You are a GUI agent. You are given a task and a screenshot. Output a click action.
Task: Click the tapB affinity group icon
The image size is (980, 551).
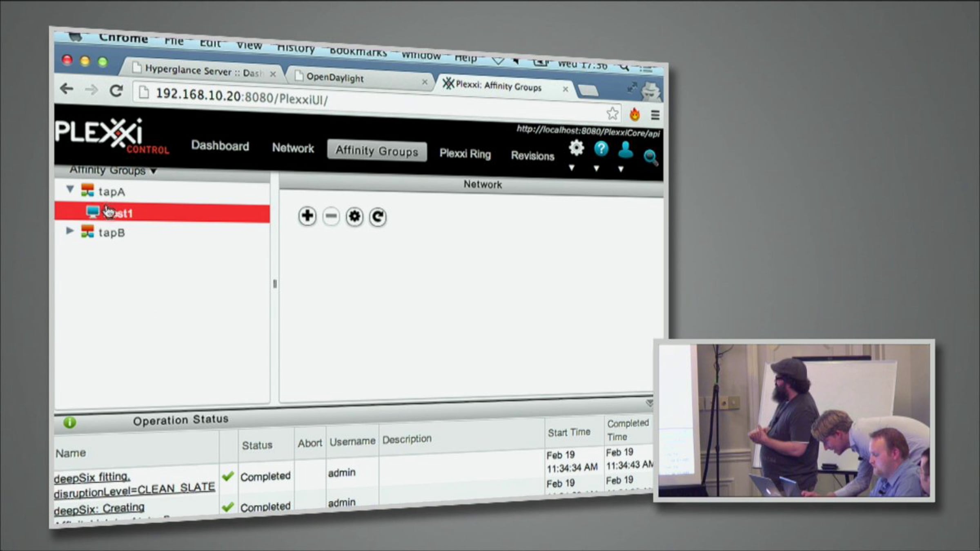tap(87, 231)
